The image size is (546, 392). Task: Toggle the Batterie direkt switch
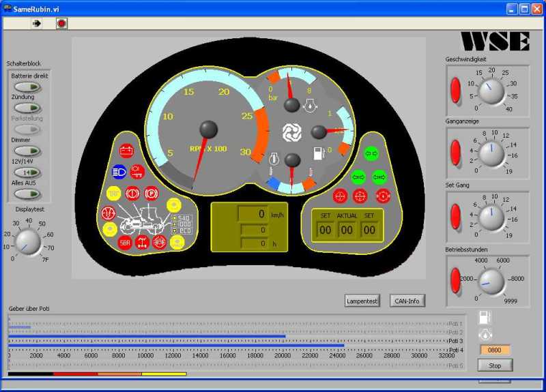click(27, 87)
